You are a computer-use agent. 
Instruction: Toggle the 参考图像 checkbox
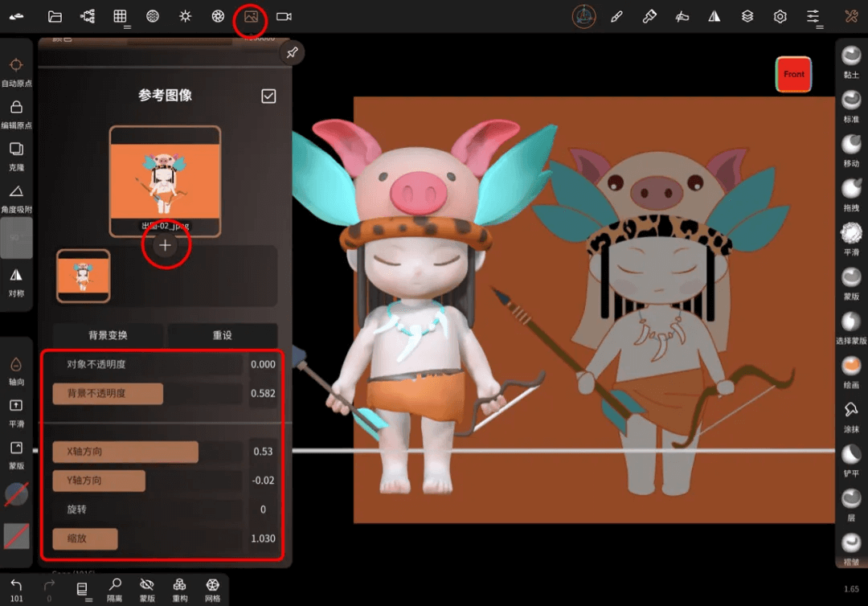[x=268, y=96]
